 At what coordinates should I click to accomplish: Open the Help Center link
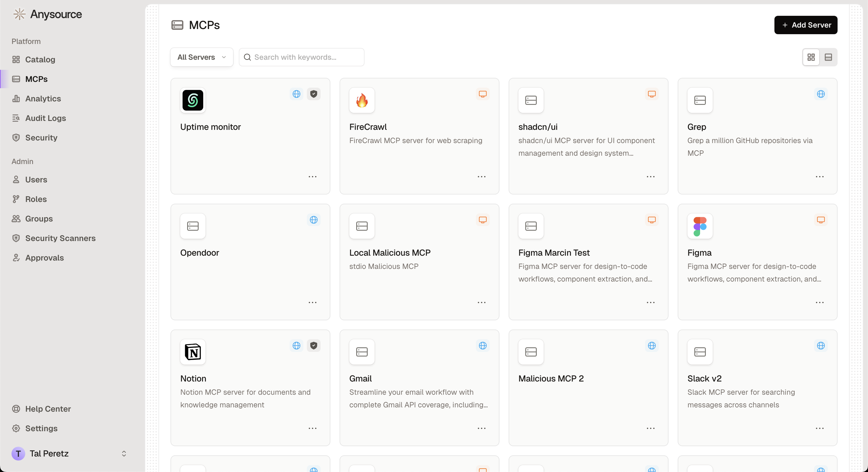(48, 409)
